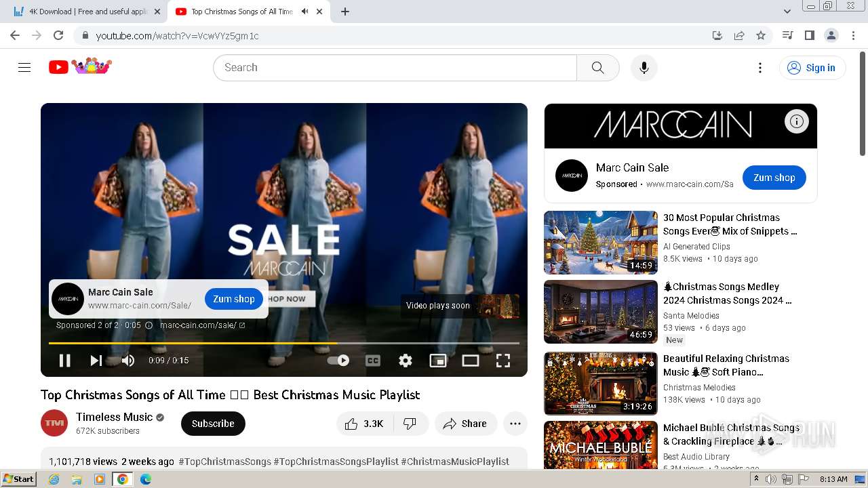Like the video with 3.3K likes
The width and height of the screenshot is (868, 488).
(364, 424)
